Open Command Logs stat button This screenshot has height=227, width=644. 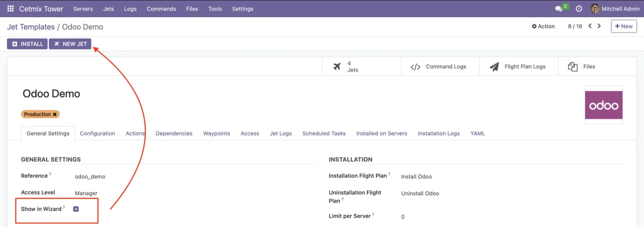(x=440, y=66)
